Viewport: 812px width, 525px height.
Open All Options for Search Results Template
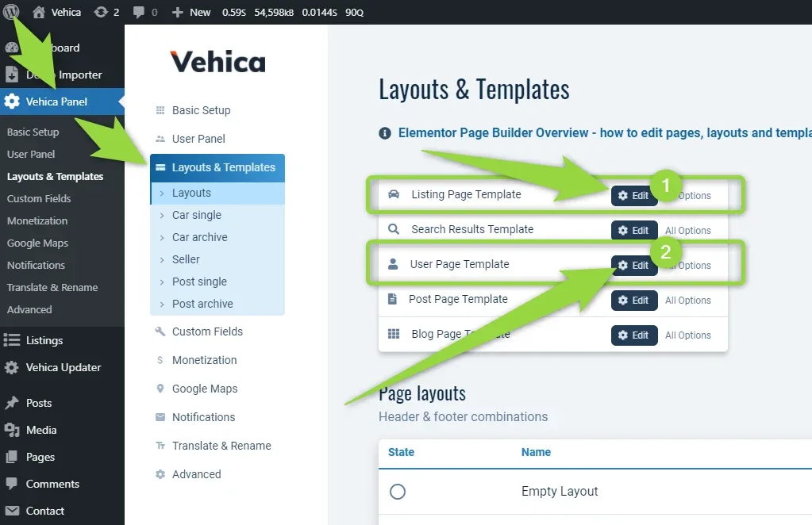687,231
